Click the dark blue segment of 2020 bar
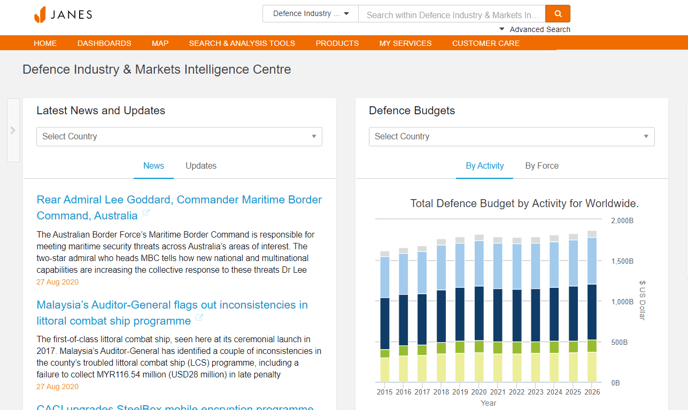The width and height of the screenshot is (688, 410). pyautogui.click(x=479, y=315)
